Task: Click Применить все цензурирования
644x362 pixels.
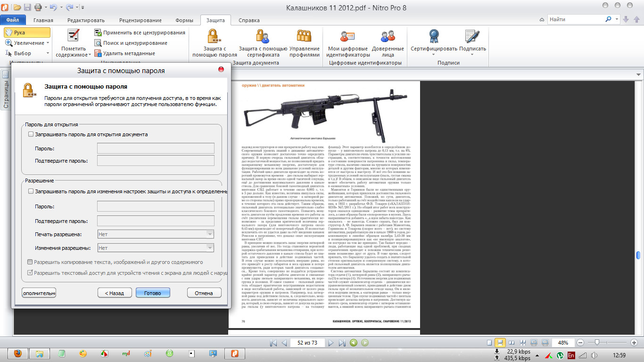Action: pyautogui.click(x=140, y=33)
